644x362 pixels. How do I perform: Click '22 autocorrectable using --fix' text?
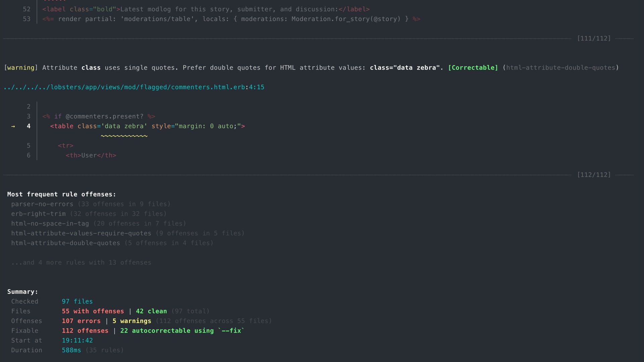pyautogui.click(x=182, y=331)
